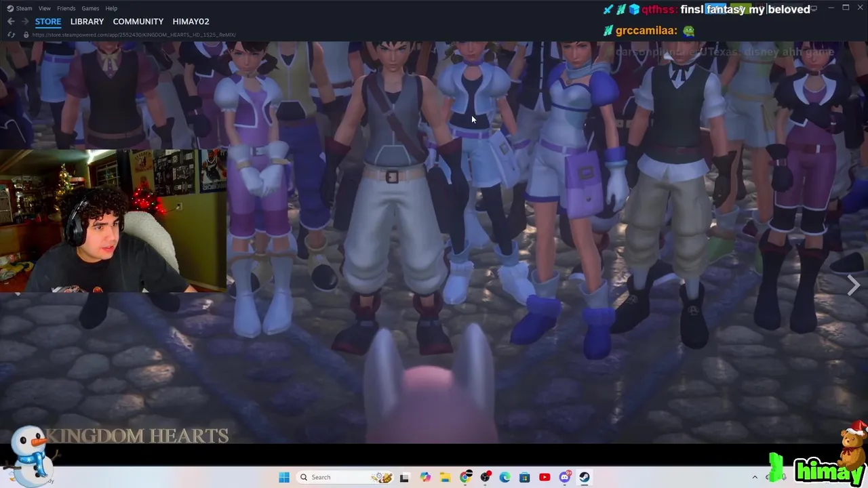This screenshot has height=488, width=868.
Task: Advance to next screenshot with right arrow
Action: coord(854,285)
